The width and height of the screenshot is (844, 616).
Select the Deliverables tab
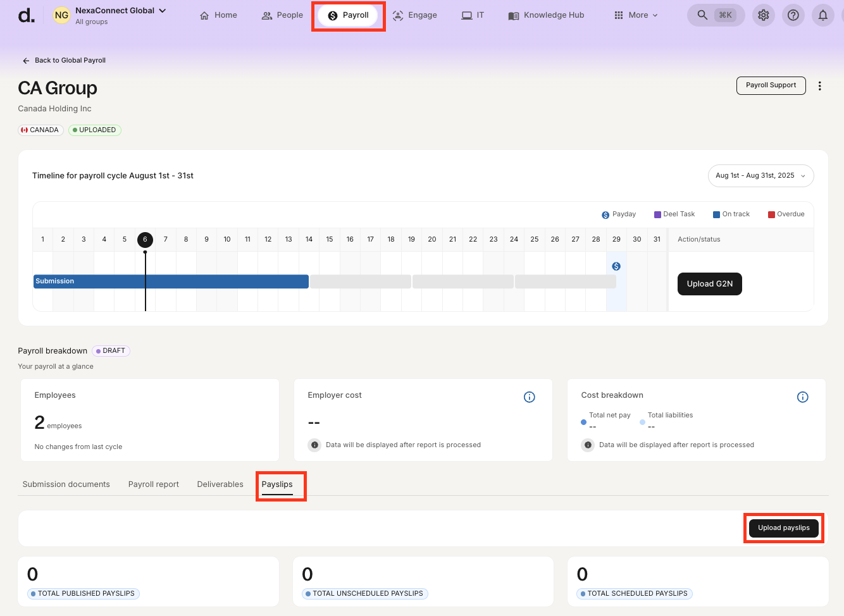coord(220,484)
